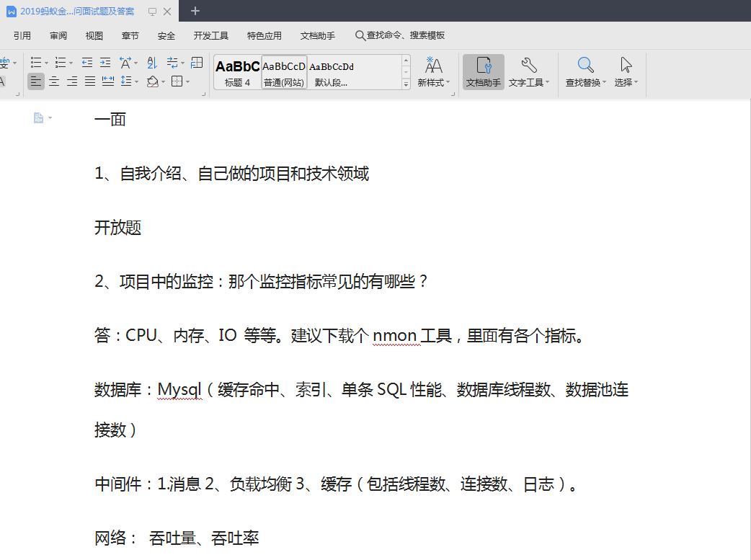The image size is (751, 560).
Task: Click the numbered list icon
Action: 61,62
